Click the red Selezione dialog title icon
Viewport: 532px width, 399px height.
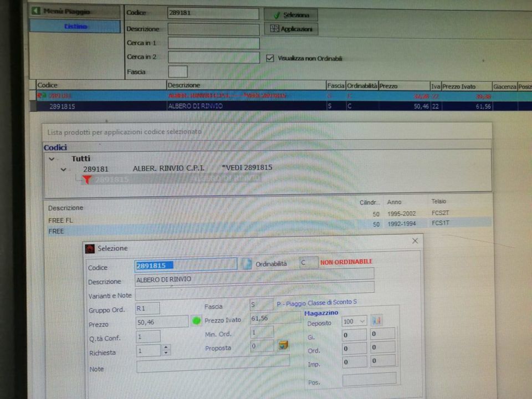pos(90,248)
